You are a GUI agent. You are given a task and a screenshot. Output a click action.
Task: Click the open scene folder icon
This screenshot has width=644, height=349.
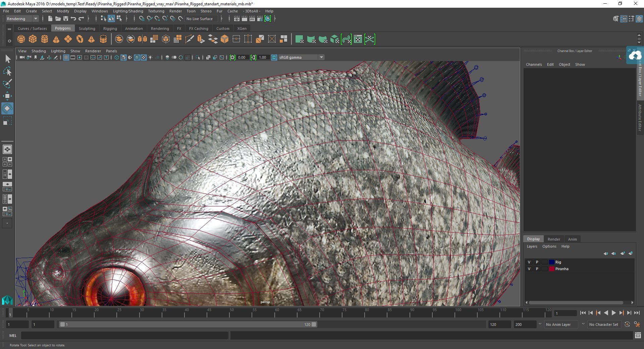(x=58, y=19)
